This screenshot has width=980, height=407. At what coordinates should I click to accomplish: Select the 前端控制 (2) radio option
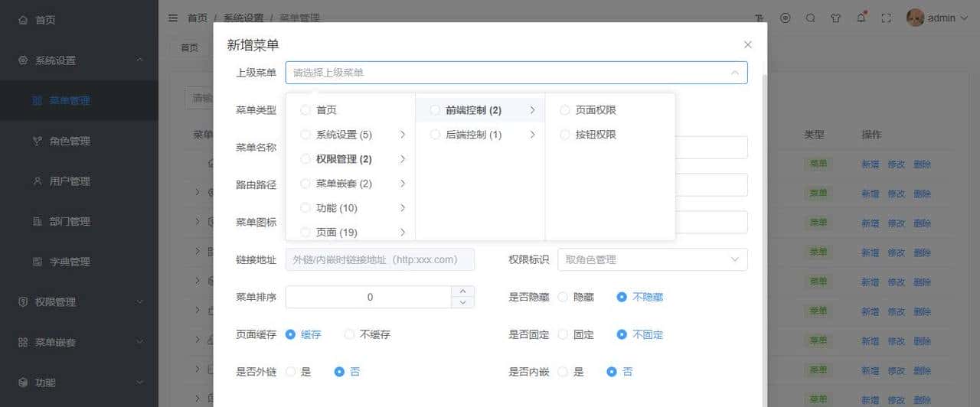tap(436, 110)
